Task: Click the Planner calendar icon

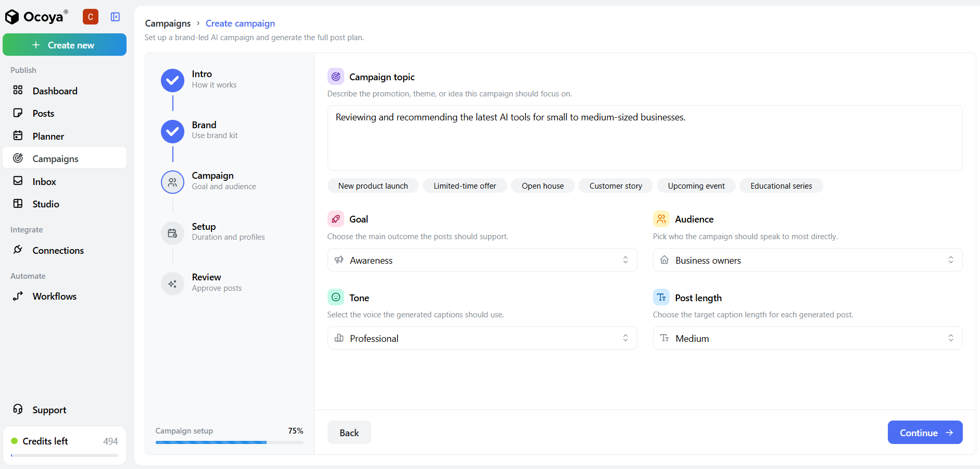Action: coord(18,135)
